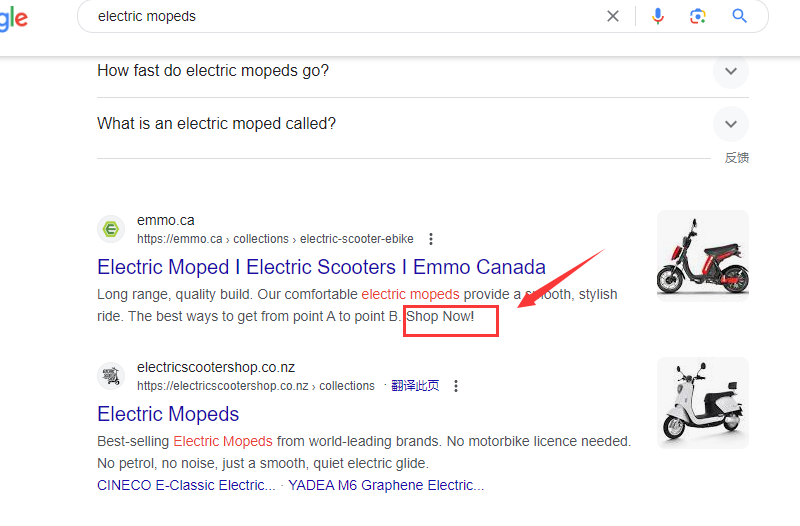The height and width of the screenshot is (526, 800).
Task: Click the Google logo
Action: click(x=14, y=19)
